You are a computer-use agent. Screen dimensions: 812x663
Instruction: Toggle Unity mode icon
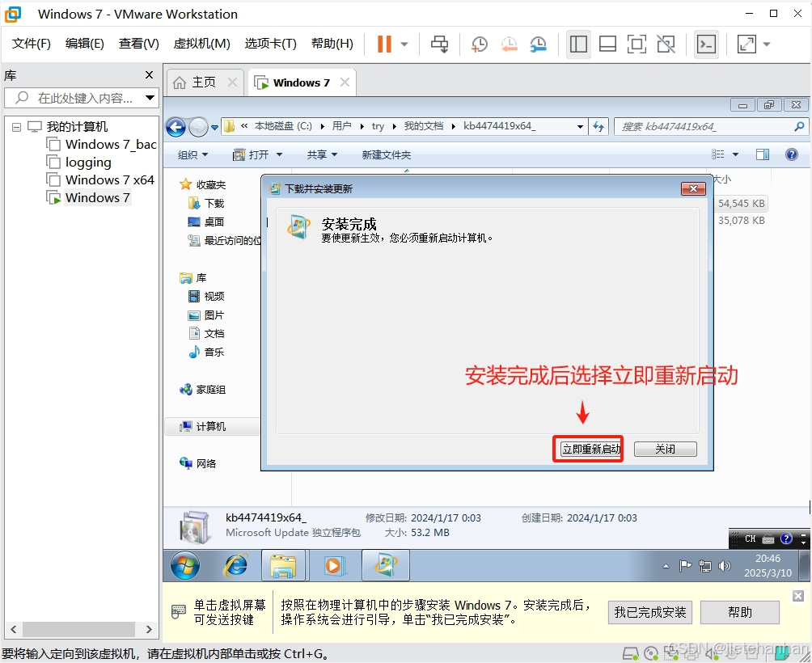pos(666,44)
